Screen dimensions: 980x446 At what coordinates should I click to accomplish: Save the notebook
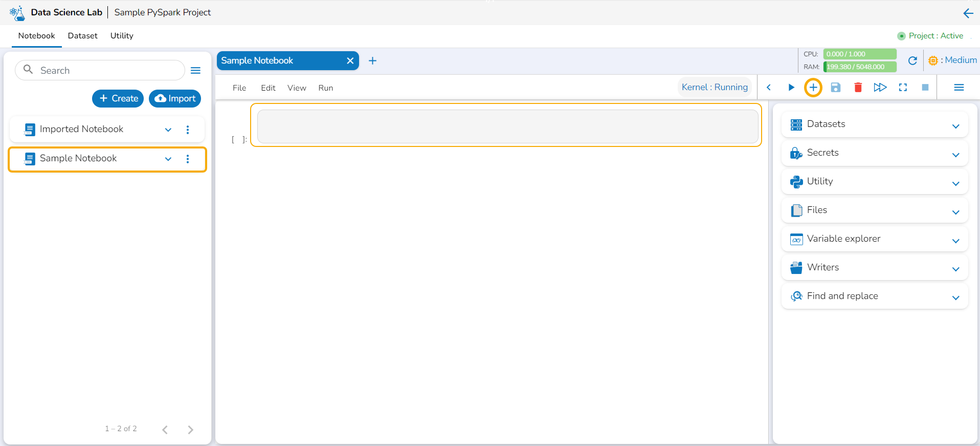click(836, 88)
